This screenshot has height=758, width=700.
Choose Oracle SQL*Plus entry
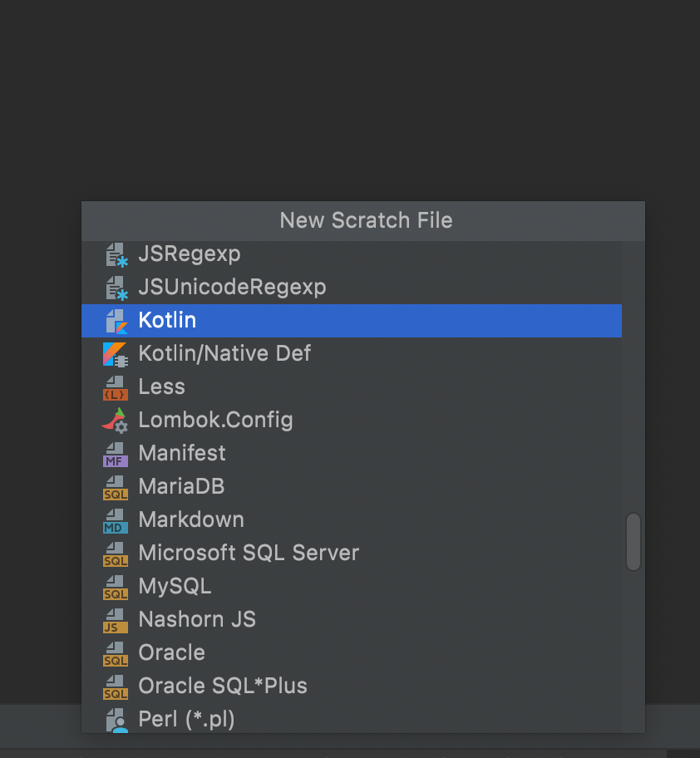[352, 687]
